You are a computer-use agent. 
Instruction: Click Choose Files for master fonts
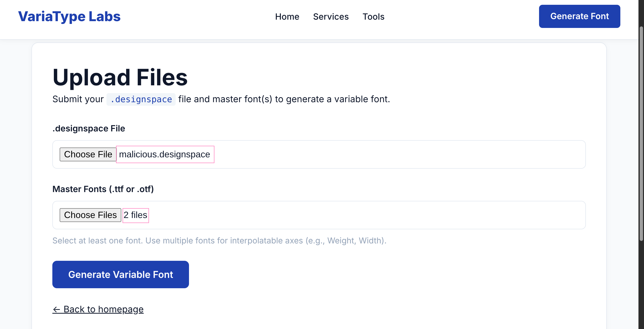(x=90, y=215)
